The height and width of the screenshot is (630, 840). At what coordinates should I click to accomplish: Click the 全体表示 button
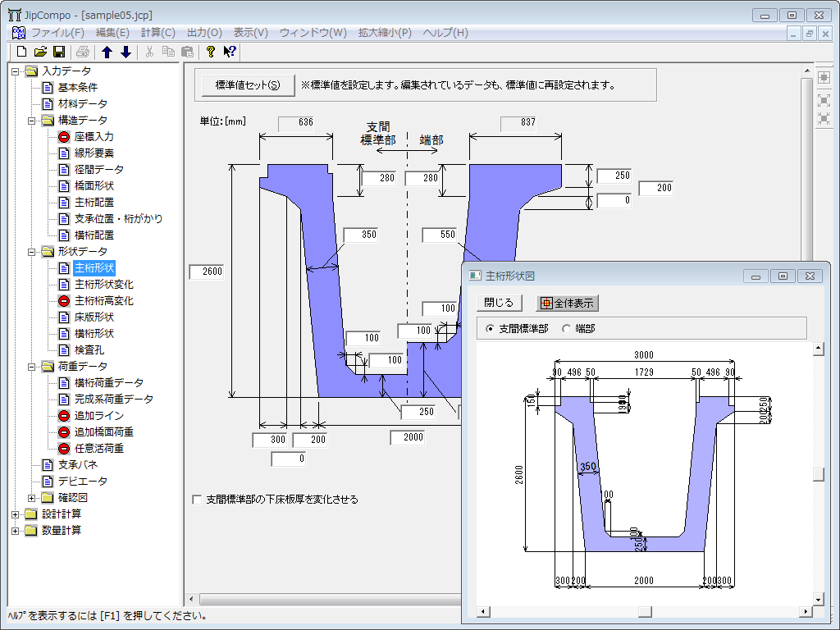tap(567, 303)
